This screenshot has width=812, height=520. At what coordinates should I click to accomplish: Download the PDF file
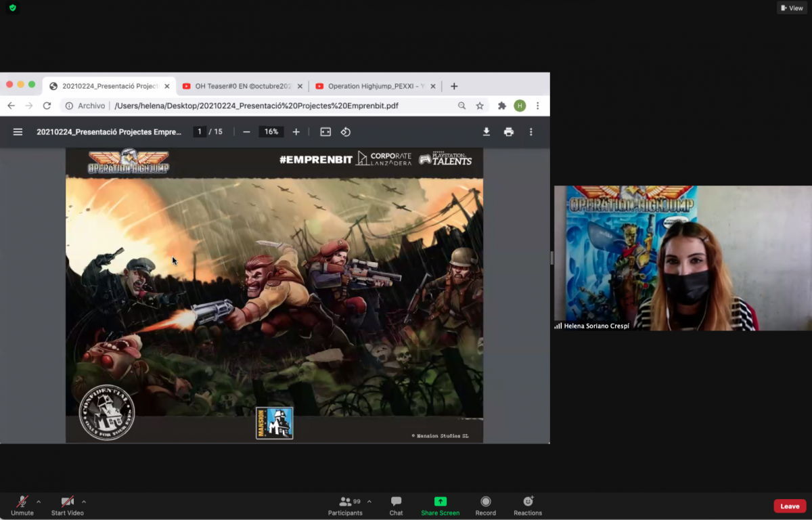[486, 132]
